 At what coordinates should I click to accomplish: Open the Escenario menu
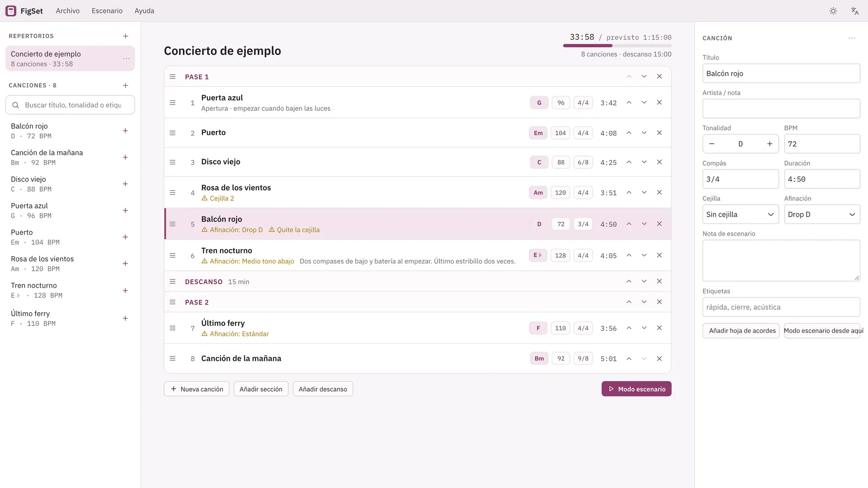[x=107, y=11]
